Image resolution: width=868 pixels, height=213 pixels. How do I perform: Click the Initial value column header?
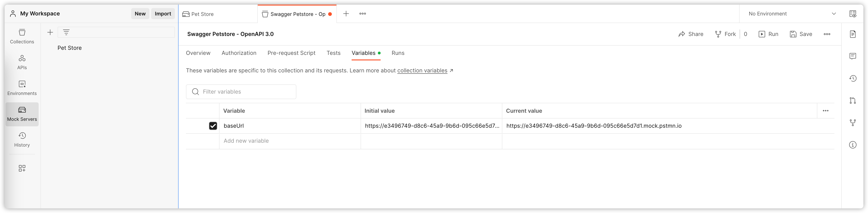tap(379, 111)
